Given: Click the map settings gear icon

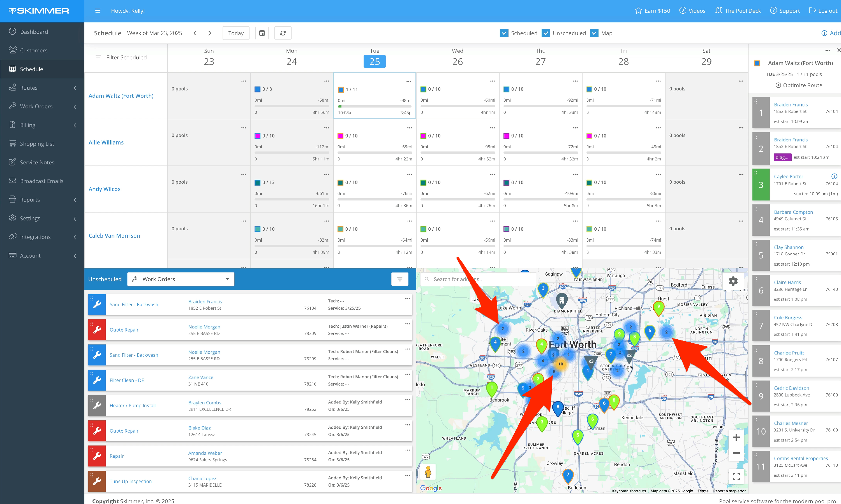Looking at the screenshot, I should click(x=733, y=281).
